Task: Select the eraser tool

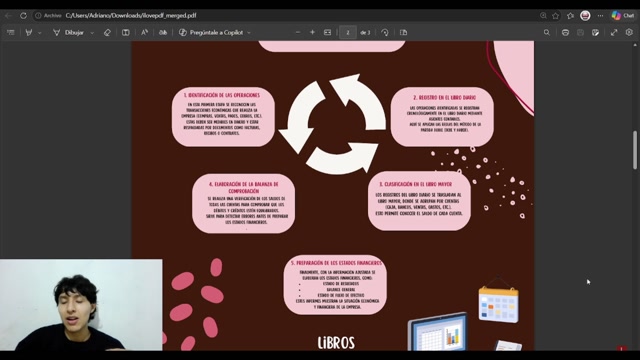Action: 107,32
